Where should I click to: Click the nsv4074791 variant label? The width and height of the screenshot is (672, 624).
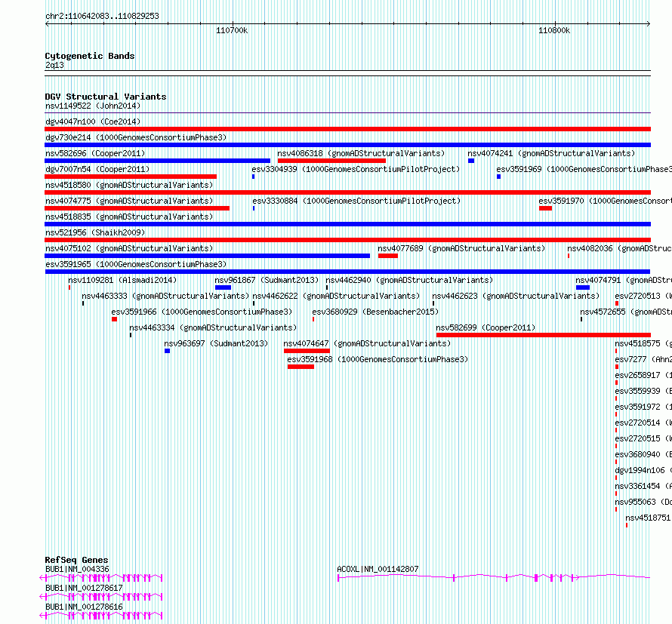pos(624,280)
